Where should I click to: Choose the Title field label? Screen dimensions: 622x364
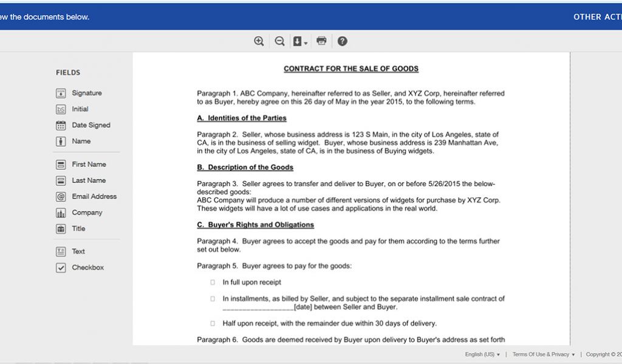point(78,228)
